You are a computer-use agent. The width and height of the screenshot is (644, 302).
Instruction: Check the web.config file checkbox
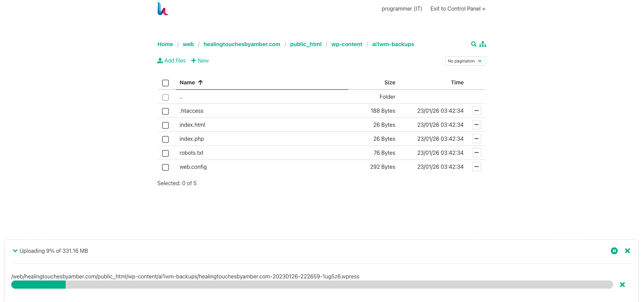[x=165, y=167]
